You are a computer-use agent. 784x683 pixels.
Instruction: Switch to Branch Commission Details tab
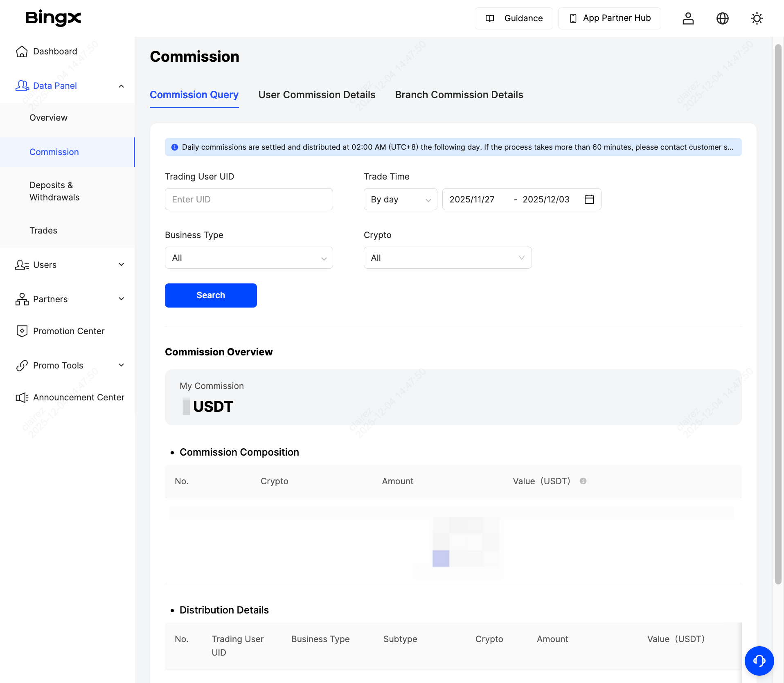(x=459, y=94)
